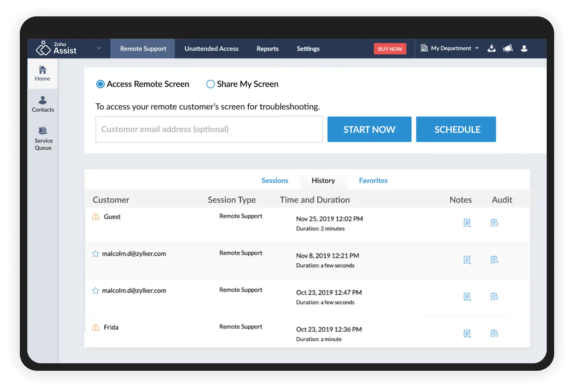Switch to the History tab
The height and width of the screenshot is (392, 574).
pyautogui.click(x=323, y=180)
